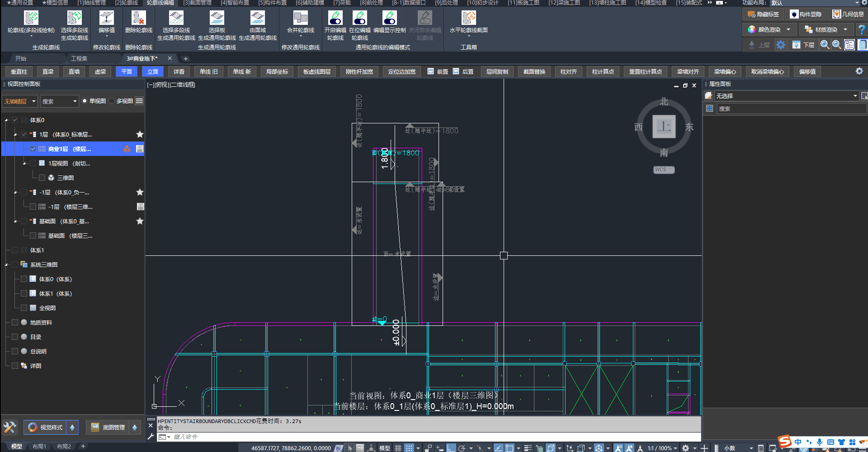The image size is (868, 452).
Task: Select the 单视图 radio button
Action: coord(85,101)
